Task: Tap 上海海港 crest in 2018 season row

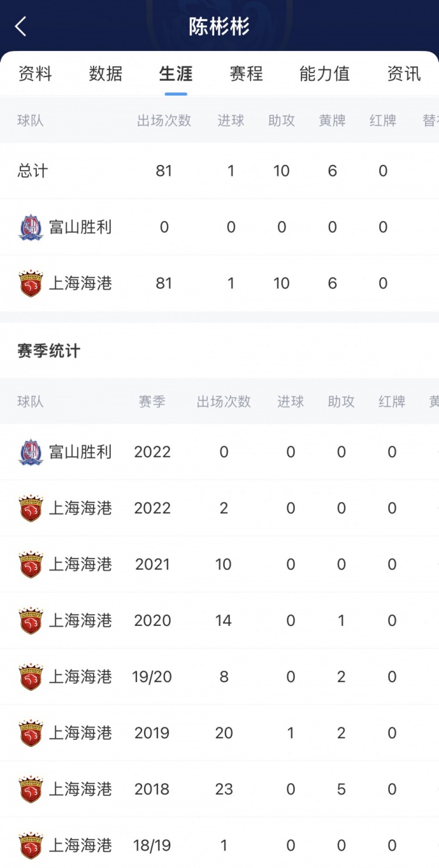Action: click(x=30, y=789)
